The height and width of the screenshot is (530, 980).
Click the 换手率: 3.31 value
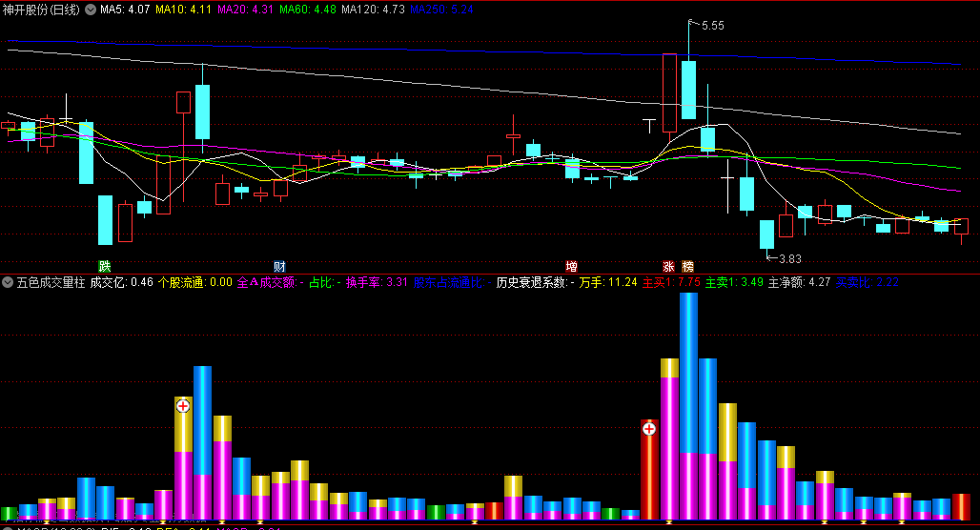point(377,282)
